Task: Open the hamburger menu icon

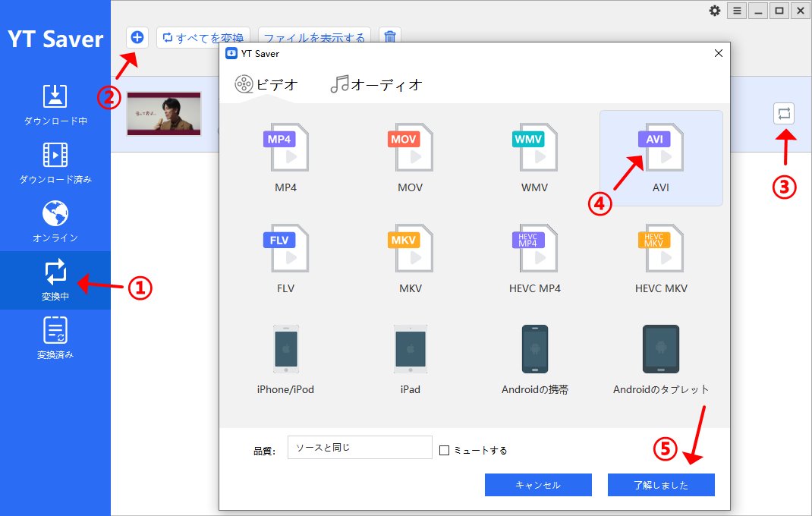Action: [737, 11]
